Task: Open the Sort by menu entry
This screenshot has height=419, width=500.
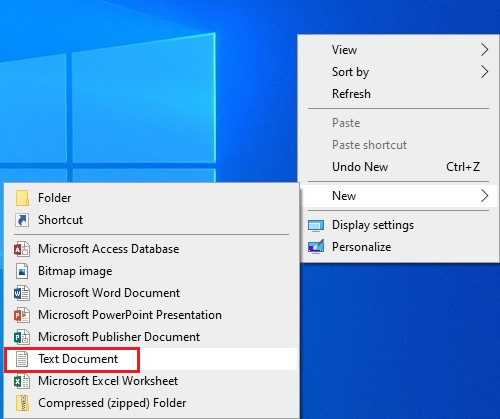Action: click(399, 72)
